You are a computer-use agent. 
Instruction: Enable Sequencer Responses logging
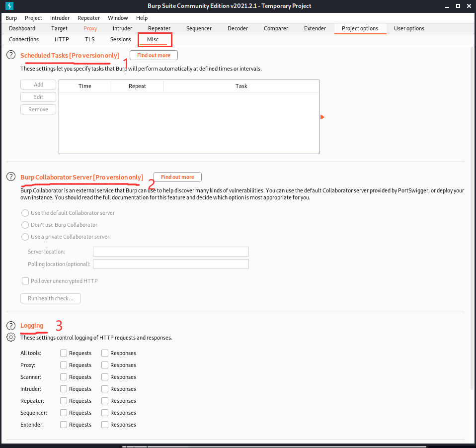[105, 413]
